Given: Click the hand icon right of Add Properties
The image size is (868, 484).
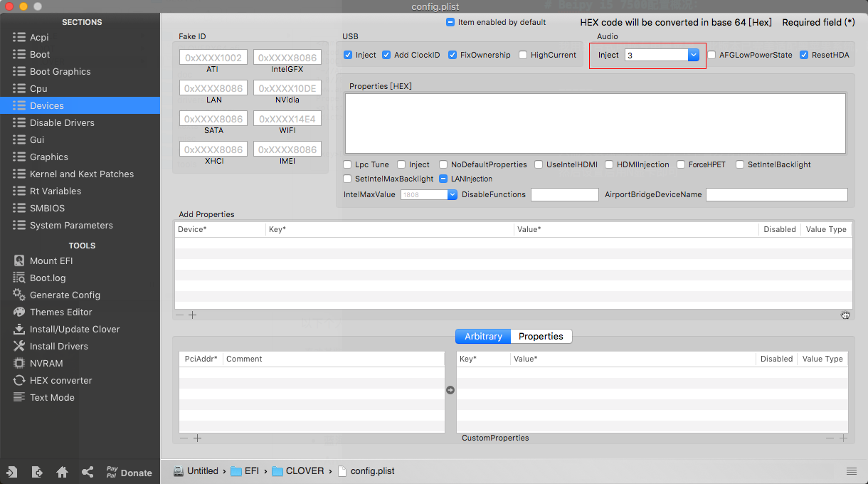Looking at the screenshot, I should (x=845, y=315).
